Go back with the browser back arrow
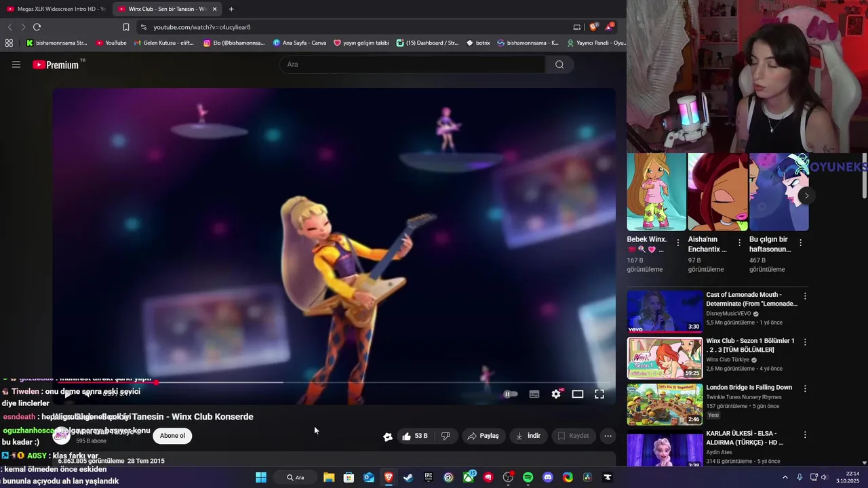 pyautogui.click(x=9, y=27)
